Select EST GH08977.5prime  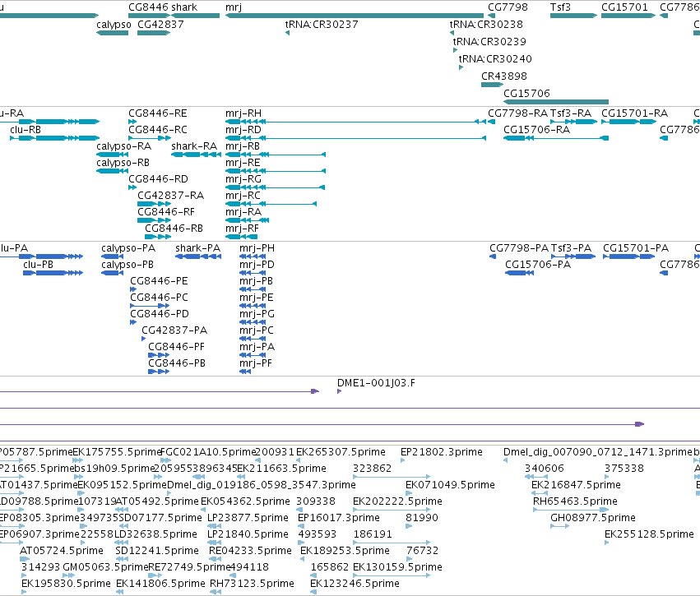tap(560, 526)
